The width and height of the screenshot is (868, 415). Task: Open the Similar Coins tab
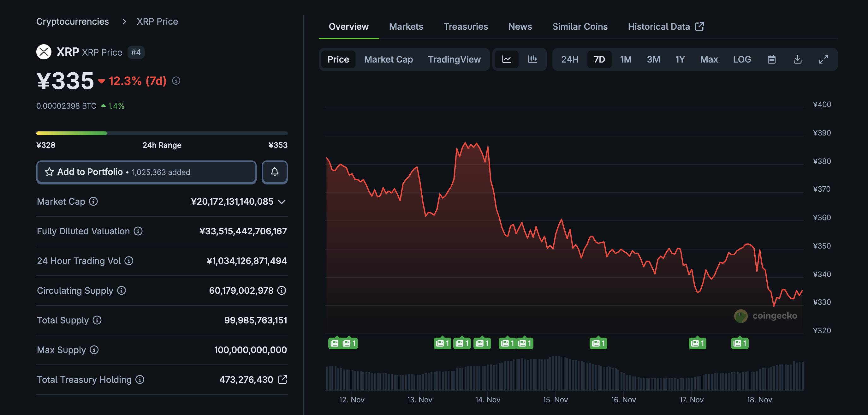pyautogui.click(x=580, y=26)
